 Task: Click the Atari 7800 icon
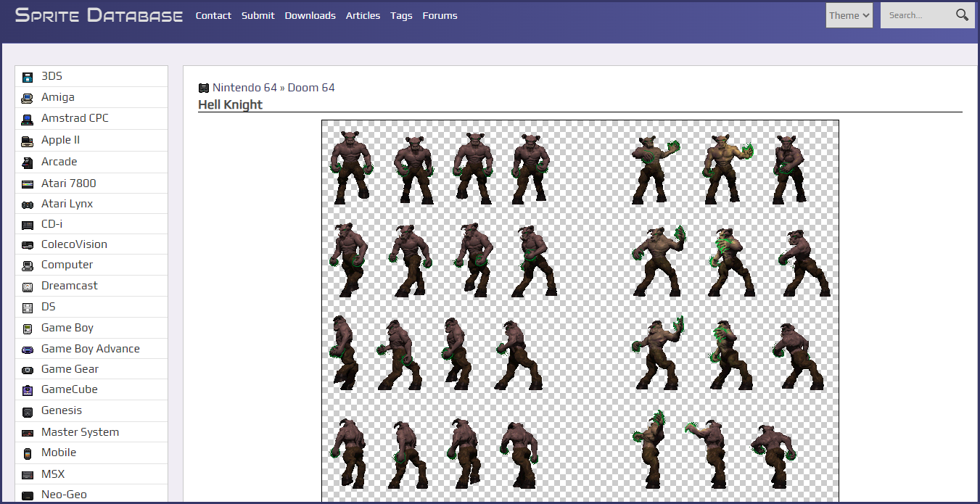click(28, 184)
